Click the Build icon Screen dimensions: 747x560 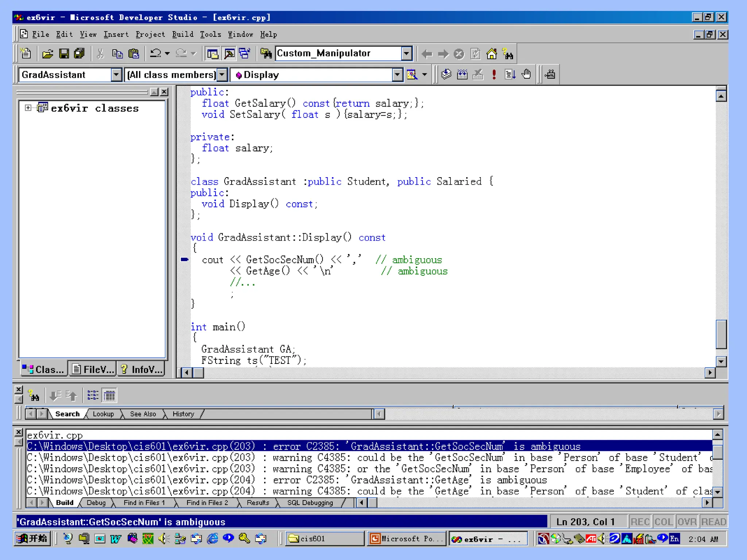(462, 75)
